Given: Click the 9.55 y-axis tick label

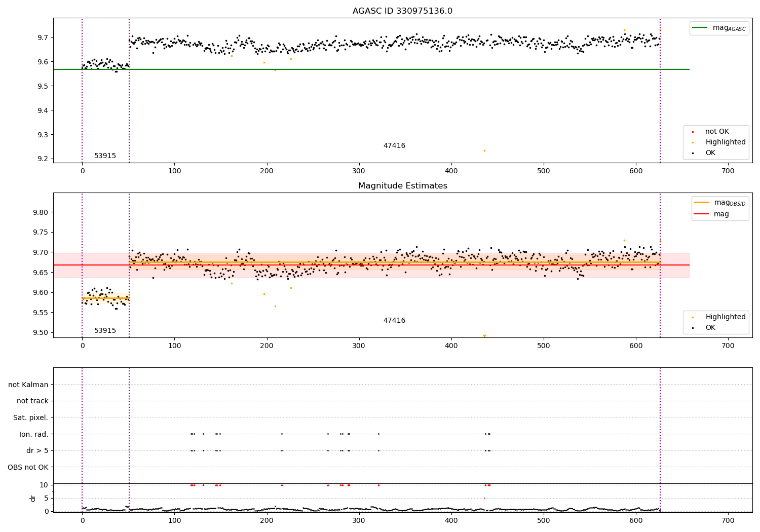Looking at the screenshot, I should coord(42,313).
